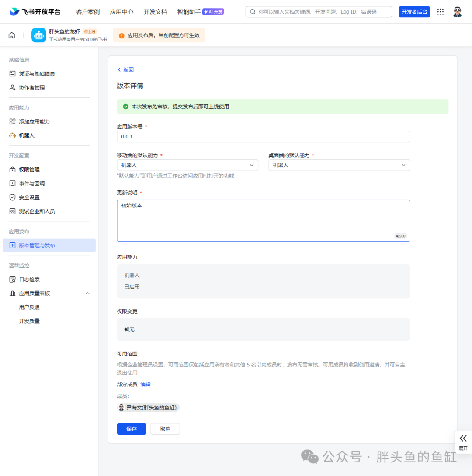Click the 协作者管理 person icon

click(x=12, y=87)
